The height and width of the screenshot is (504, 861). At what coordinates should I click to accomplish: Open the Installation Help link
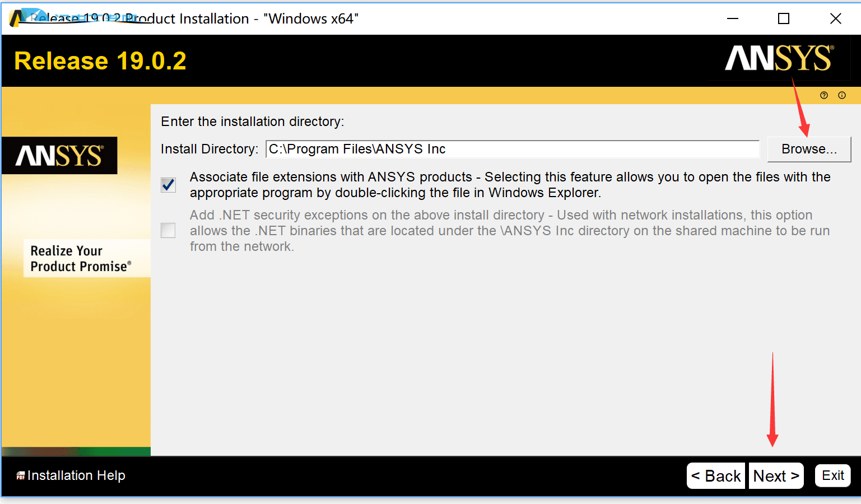click(76, 475)
